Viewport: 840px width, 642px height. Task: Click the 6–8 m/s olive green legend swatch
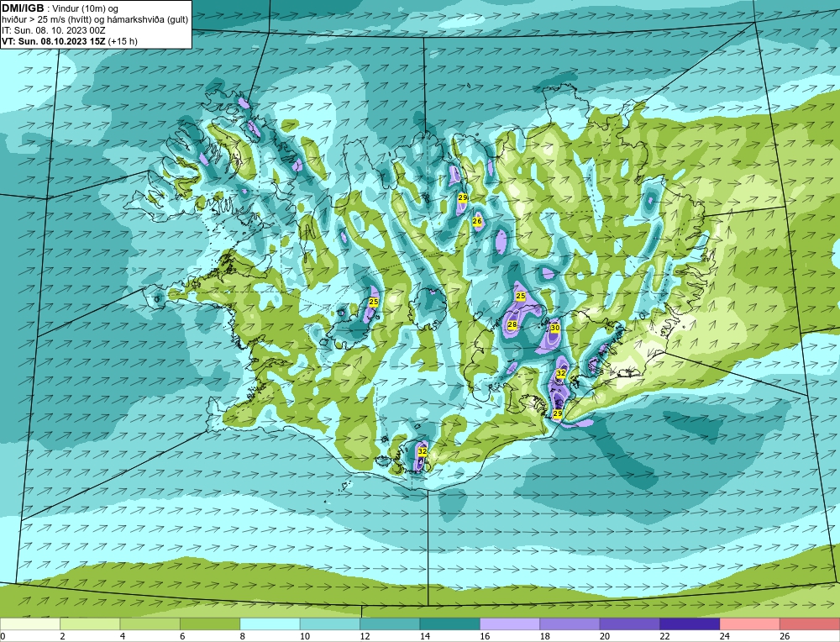pyautogui.click(x=210, y=624)
